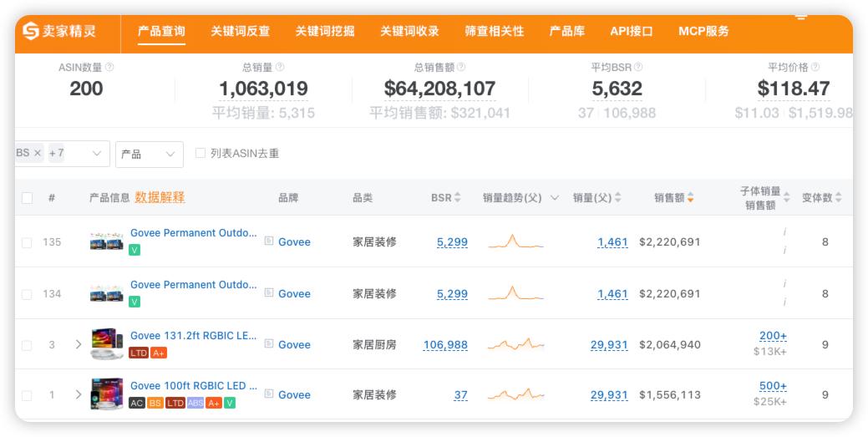Check the row 3 checkbox
Screen dimensions: 868x437
tap(27, 346)
